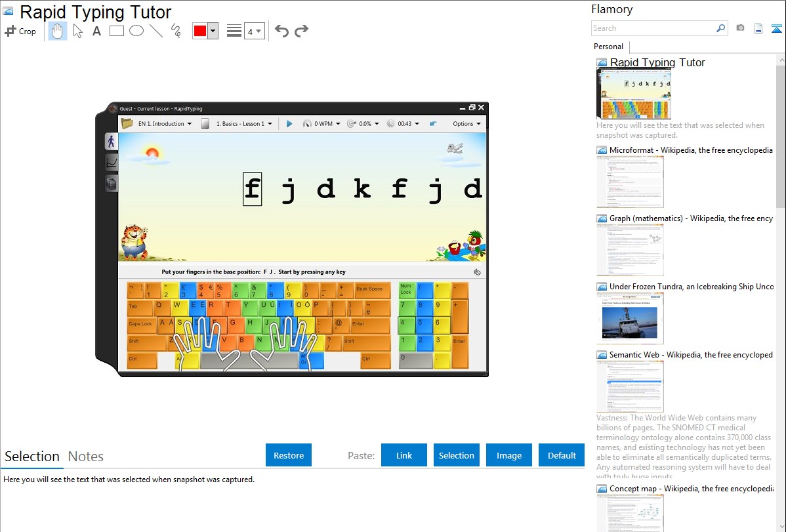Click the Num Lock key on keypad
Screen dimensions: 786x532
tap(407, 291)
